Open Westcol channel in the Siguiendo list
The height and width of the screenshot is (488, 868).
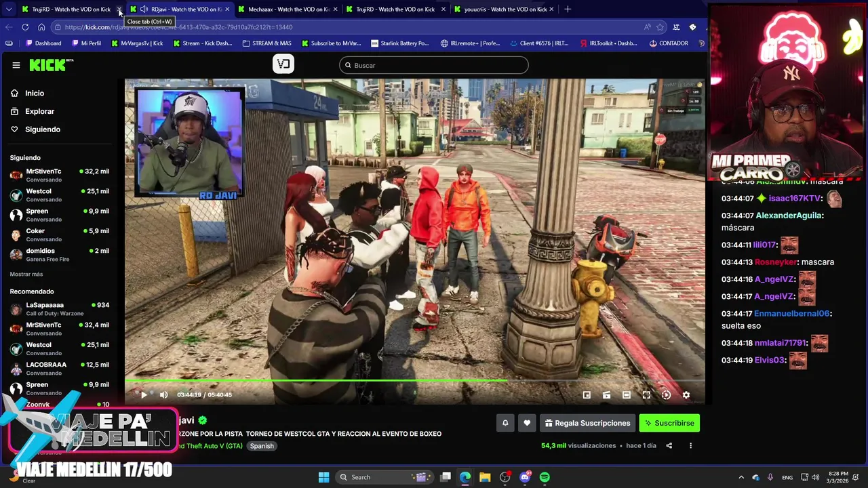pyautogui.click(x=60, y=195)
